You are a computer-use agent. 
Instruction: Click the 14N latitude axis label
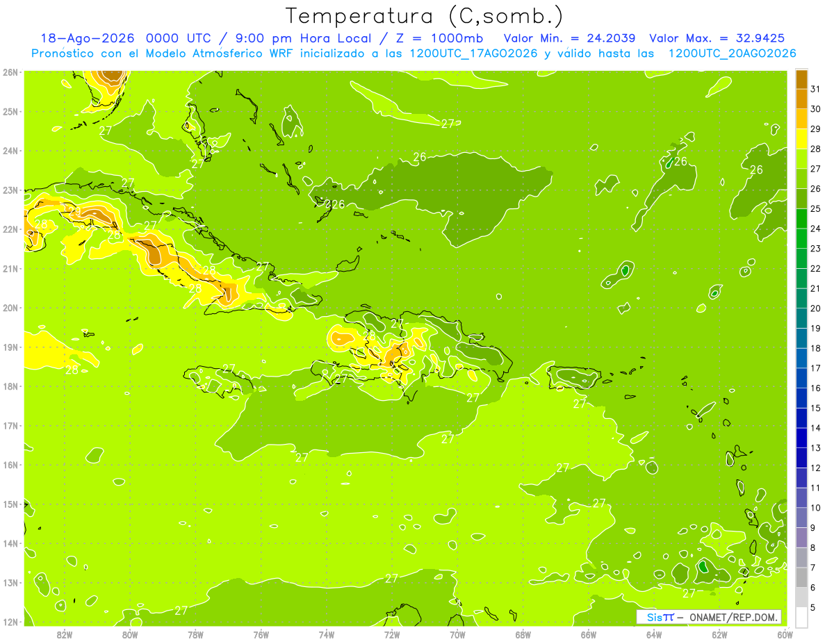click(x=10, y=543)
